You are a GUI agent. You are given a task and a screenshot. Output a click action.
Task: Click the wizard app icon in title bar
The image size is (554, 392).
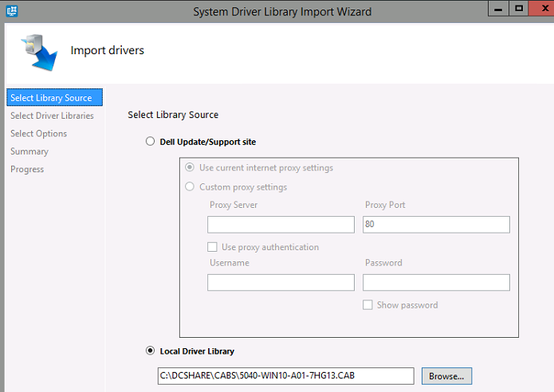12,11
